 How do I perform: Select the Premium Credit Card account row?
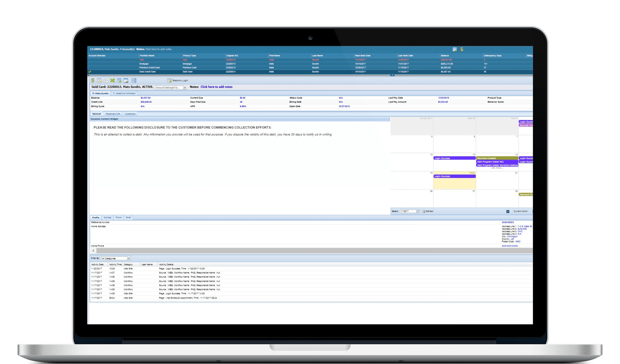[149, 68]
